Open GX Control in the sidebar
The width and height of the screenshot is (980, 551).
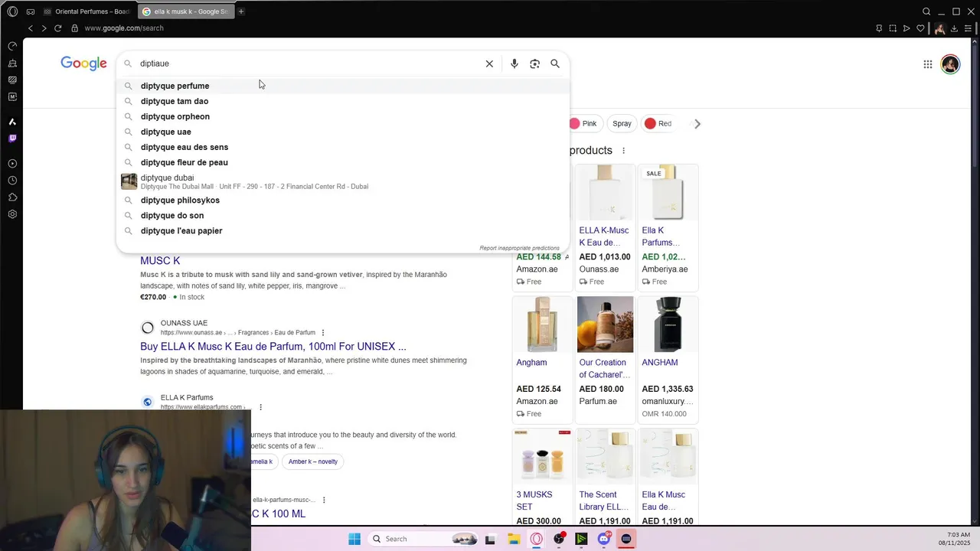12,46
